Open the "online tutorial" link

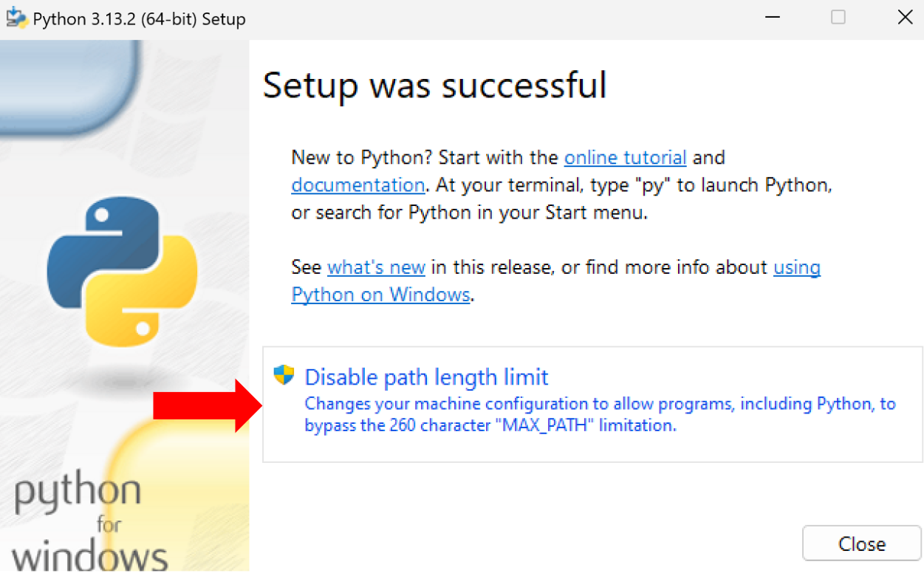click(x=625, y=157)
